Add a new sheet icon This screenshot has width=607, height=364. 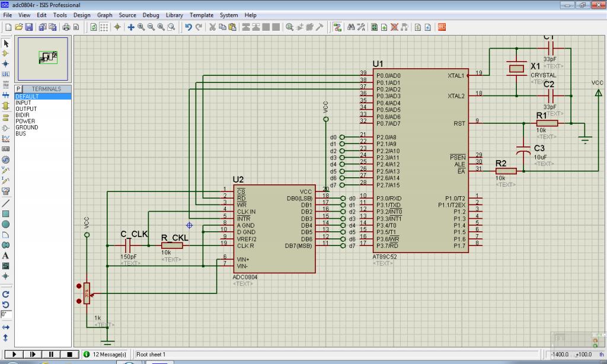[x=384, y=27]
